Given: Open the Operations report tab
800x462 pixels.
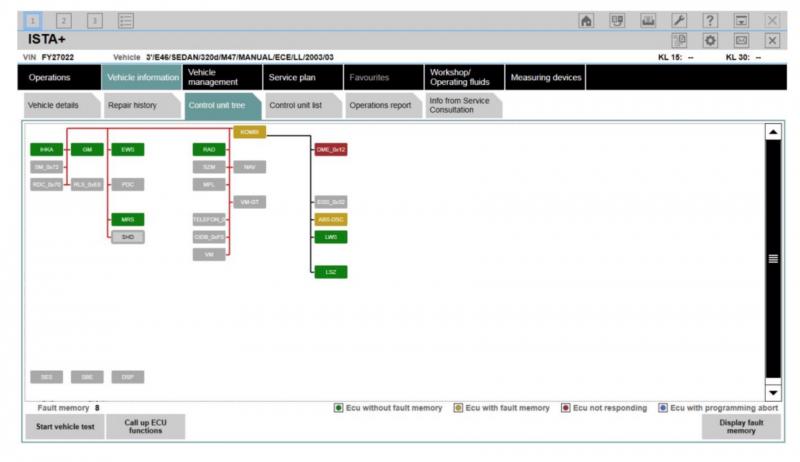Looking at the screenshot, I should 384,106.
